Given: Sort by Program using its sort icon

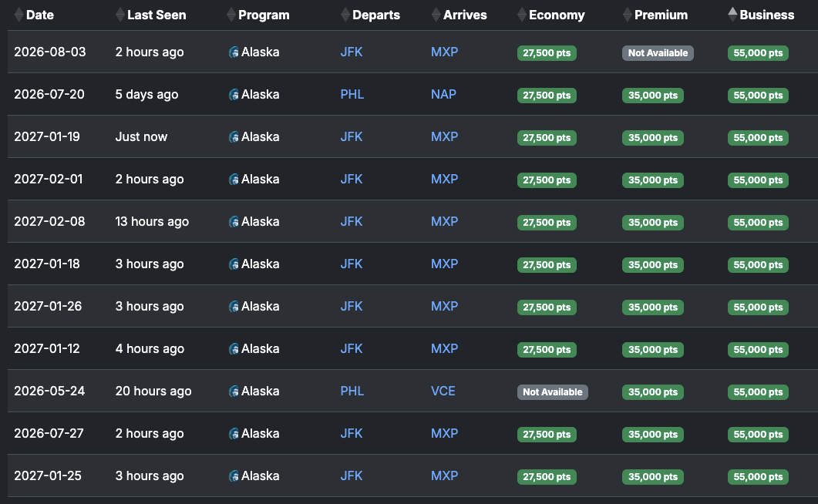Looking at the screenshot, I should click(x=231, y=15).
